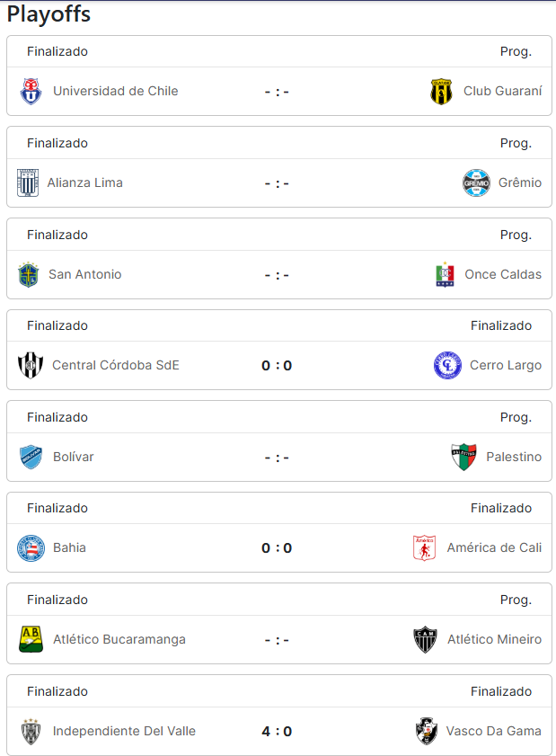Click the San Antonio team name
Viewport: 556px width, 756px height.
pyautogui.click(x=84, y=274)
